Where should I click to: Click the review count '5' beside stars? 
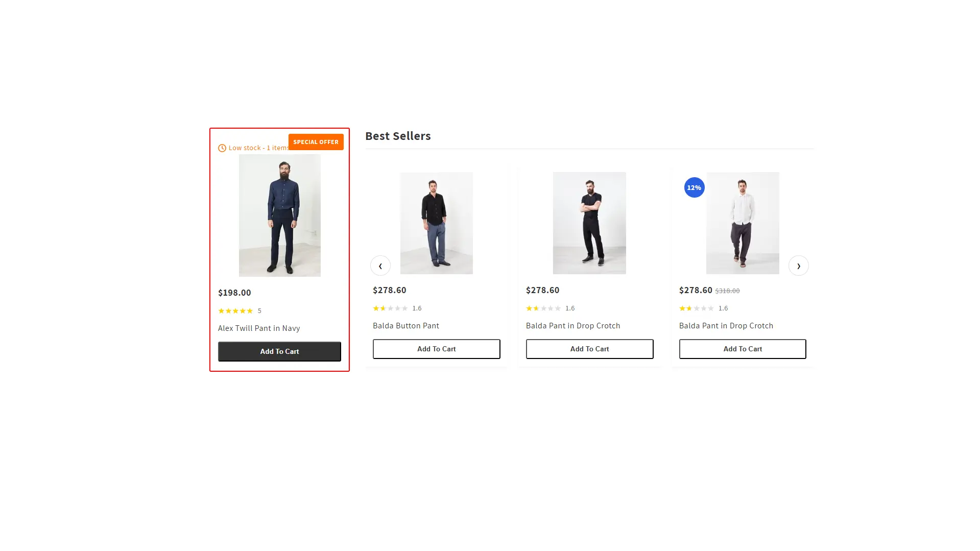coord(259,310)
